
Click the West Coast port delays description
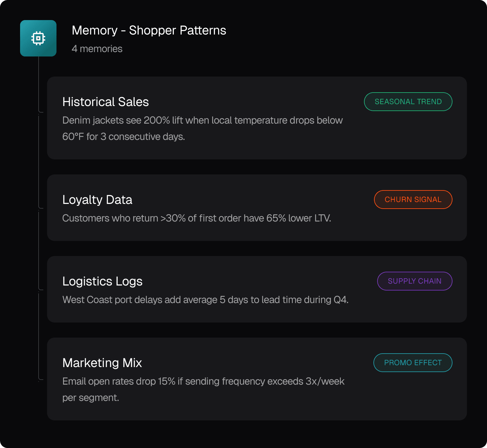point(205,300)
